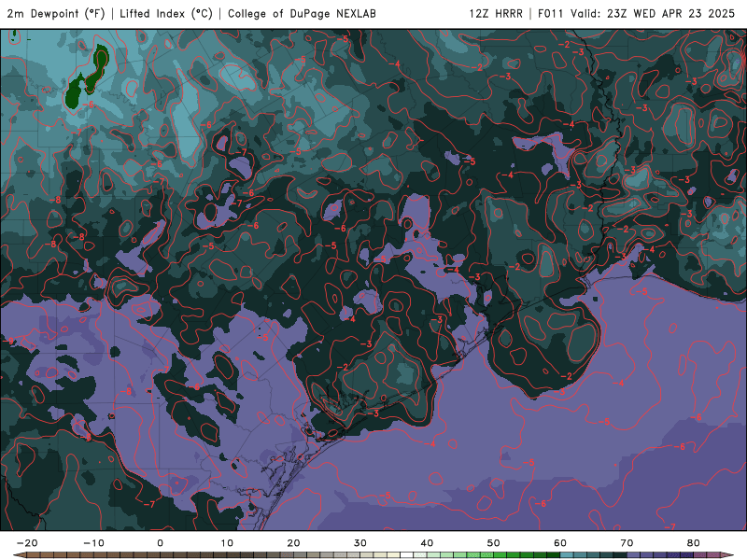The height and width of the screenshot is (560, 747).
Task: Click the 50 label on the color scale
Action: pos(494,543)
